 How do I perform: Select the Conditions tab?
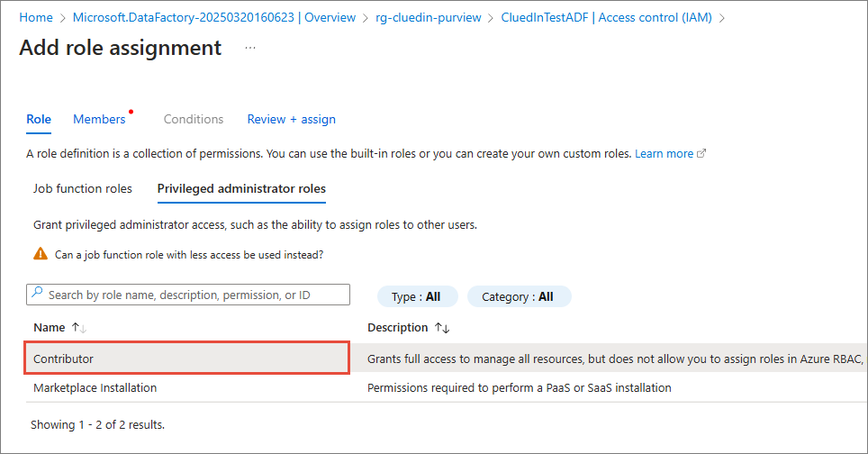[x=194, y=119]
